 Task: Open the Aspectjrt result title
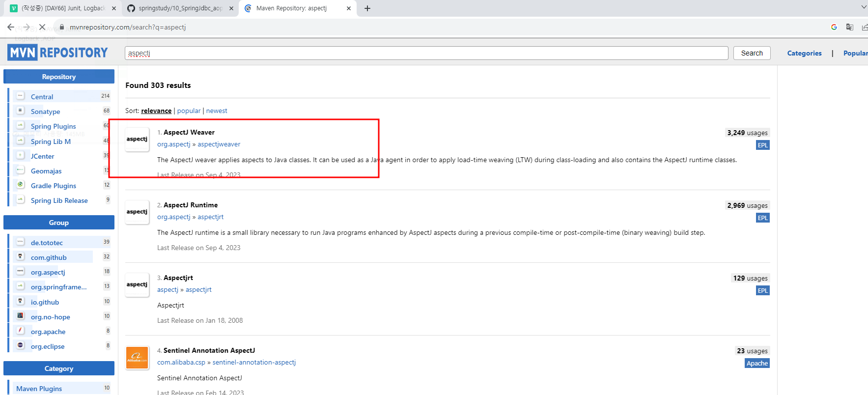pyautogui.click(x=178, y=278)
